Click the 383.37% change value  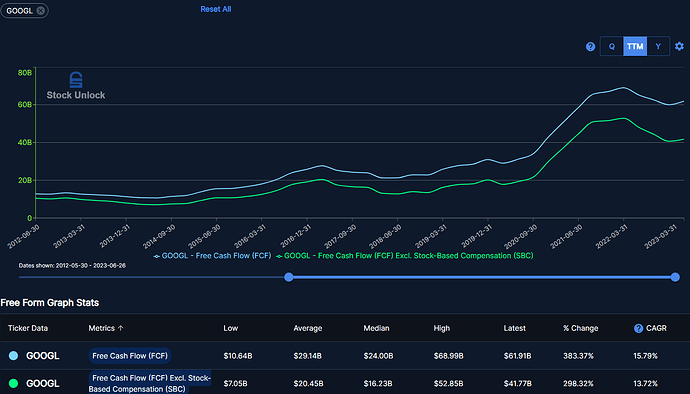click(578, 356)
